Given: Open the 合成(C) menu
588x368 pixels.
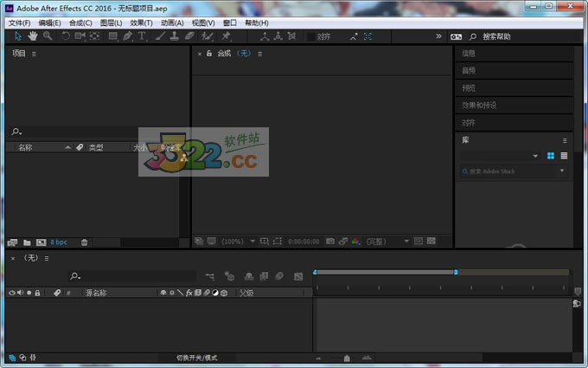Looking at the screenshot, I should click(x=80, y=23).
